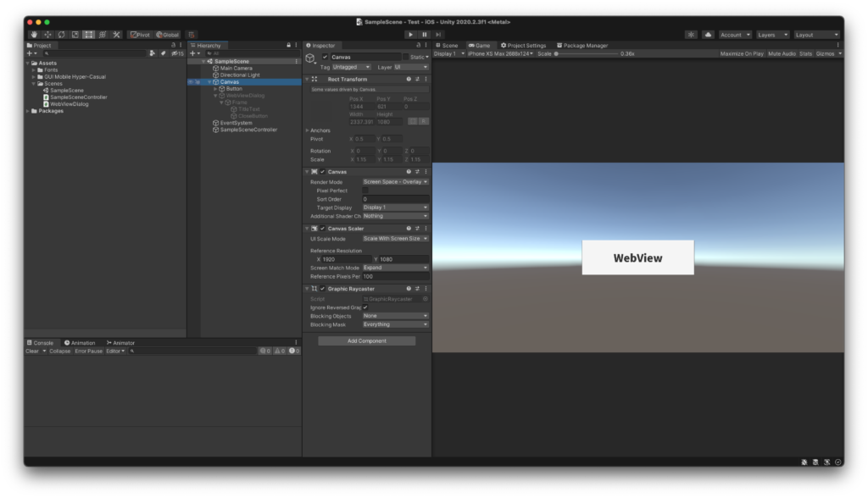Image resolution: width=868 pixels, height=498 pixels.
Task: Click the game view Scale slider
Action: tap(587, 53)
